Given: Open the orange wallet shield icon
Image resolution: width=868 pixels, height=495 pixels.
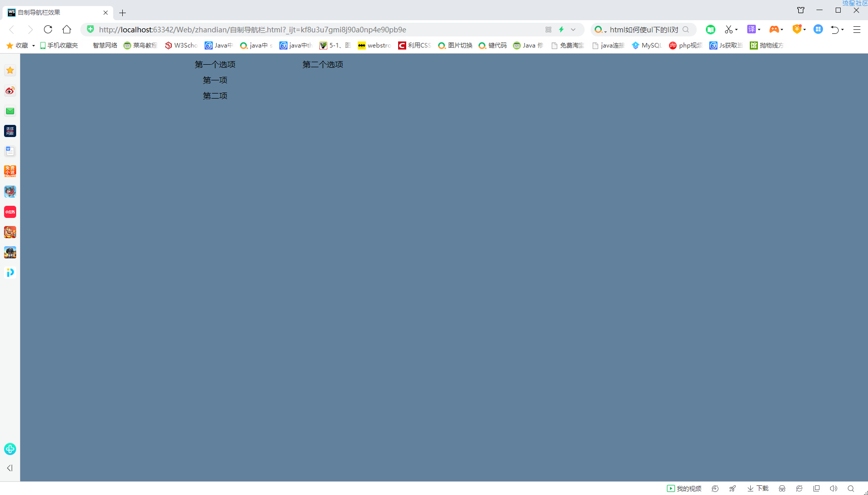Looking at the screenshot, I should tap(797, 29).
